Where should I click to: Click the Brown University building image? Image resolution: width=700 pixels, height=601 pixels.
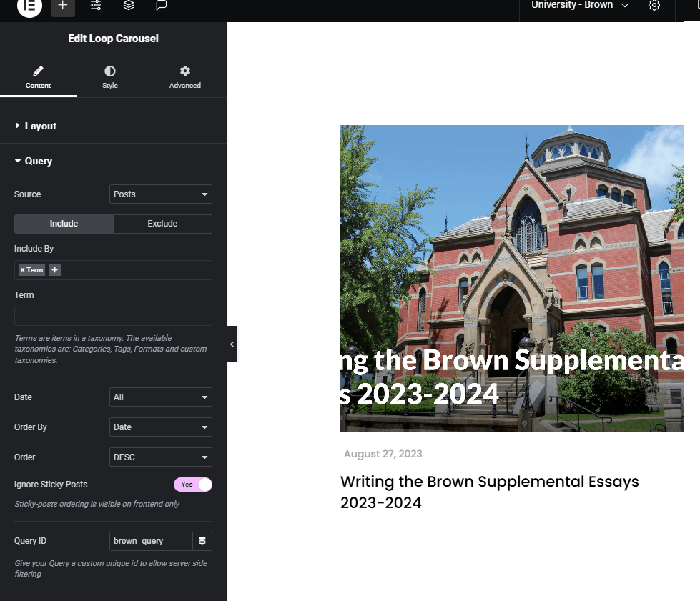click(x=512, y=279)
